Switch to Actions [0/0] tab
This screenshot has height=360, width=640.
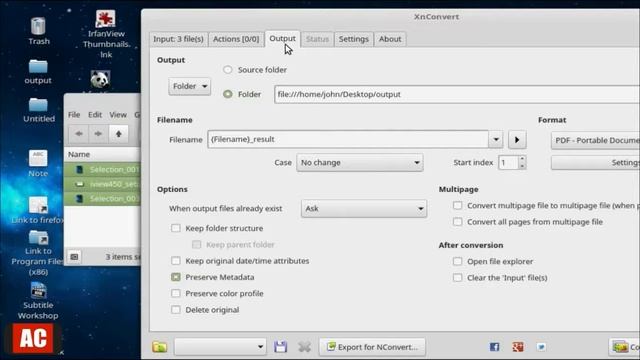pos(236,39)
